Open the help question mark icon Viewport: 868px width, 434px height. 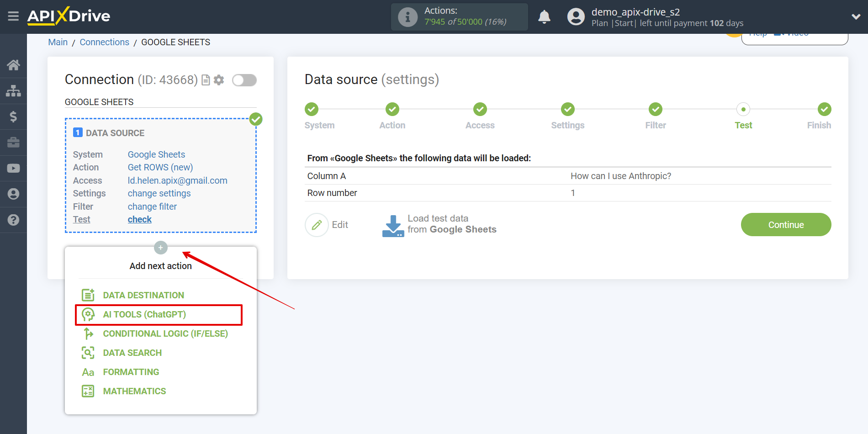(13, 220)
